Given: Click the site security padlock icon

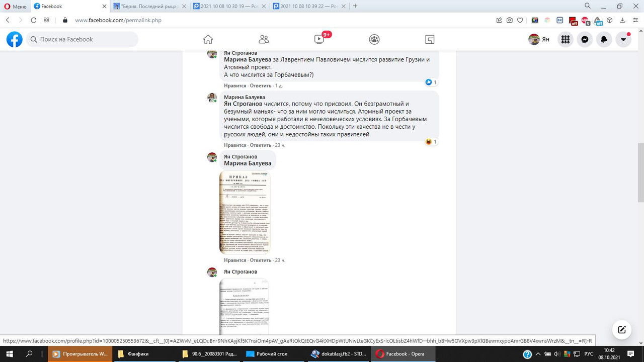Looking at the screenshot, I should 64,20.
